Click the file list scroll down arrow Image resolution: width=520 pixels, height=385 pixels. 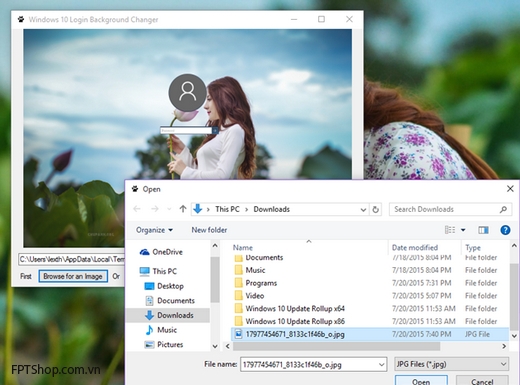click(514, 336)
